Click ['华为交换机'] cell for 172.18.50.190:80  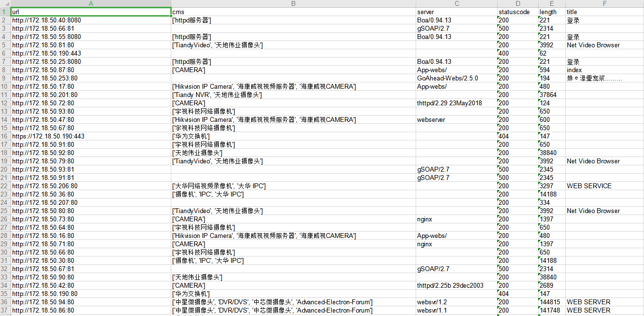click(293, 294)
